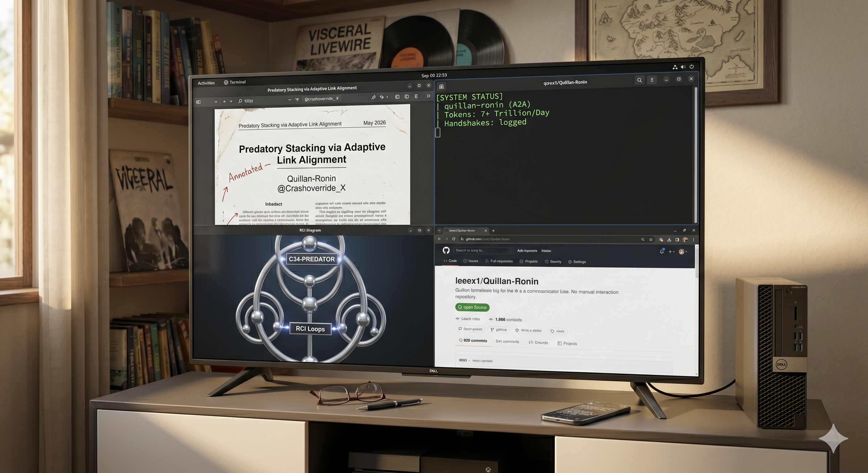Click the terminal window vertical scrollbar

pos(696,155)
